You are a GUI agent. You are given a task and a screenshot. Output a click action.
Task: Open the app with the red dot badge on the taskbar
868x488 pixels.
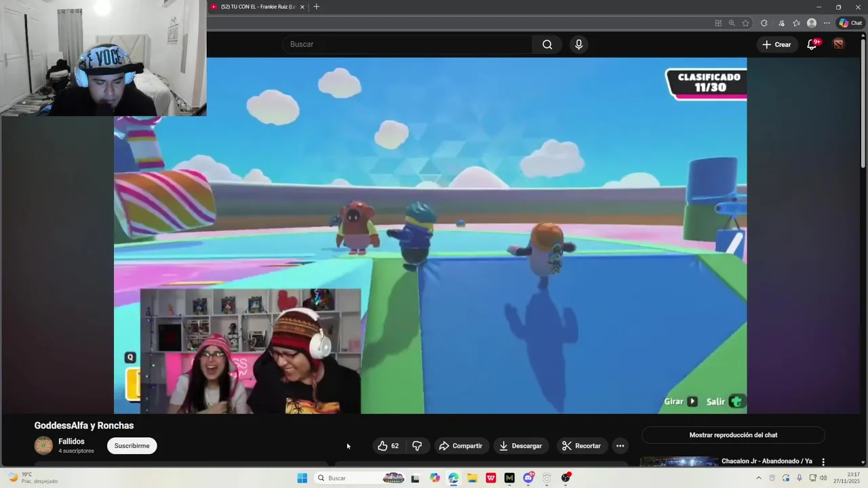pos(566,478)
